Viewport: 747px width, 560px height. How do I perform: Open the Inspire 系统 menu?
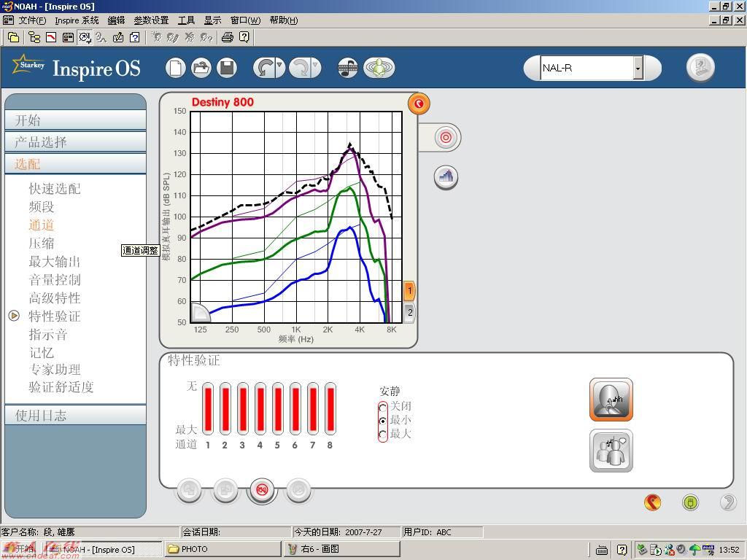[77, 20]
